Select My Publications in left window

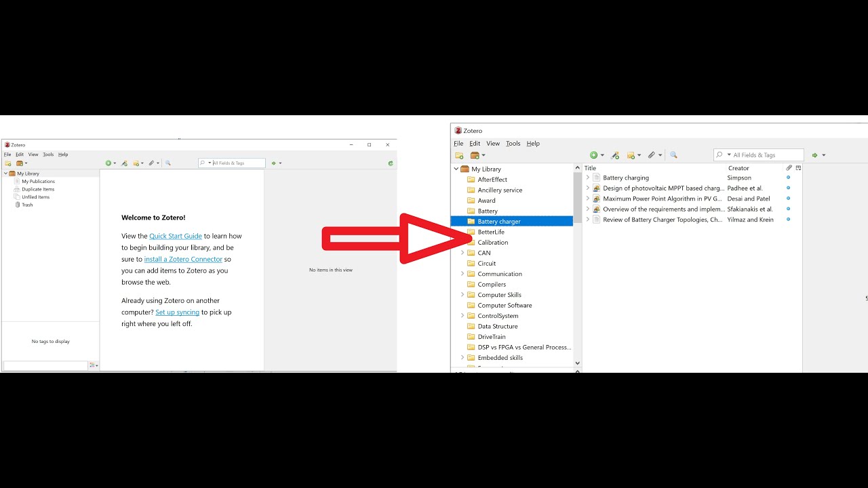(x=38, y=182)
